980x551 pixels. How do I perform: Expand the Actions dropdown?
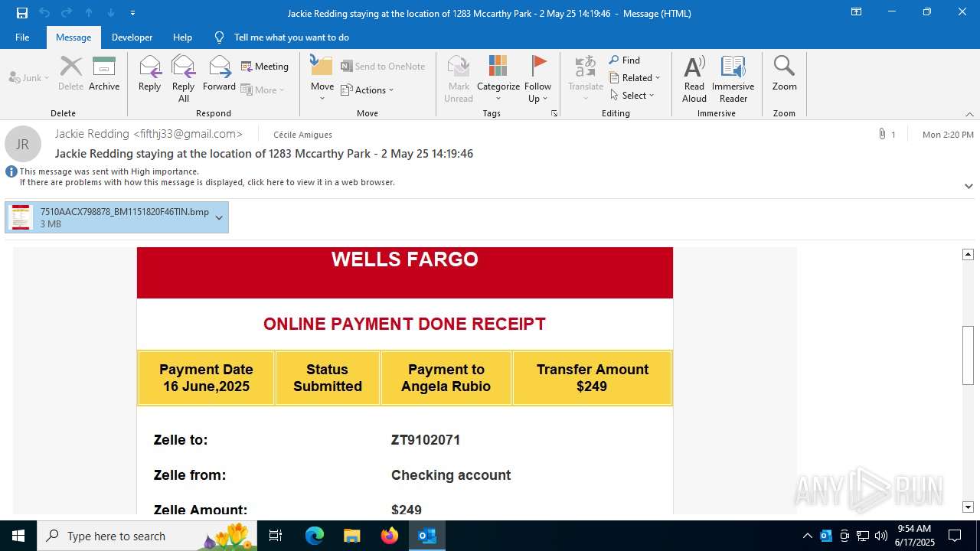pos(367,90)
